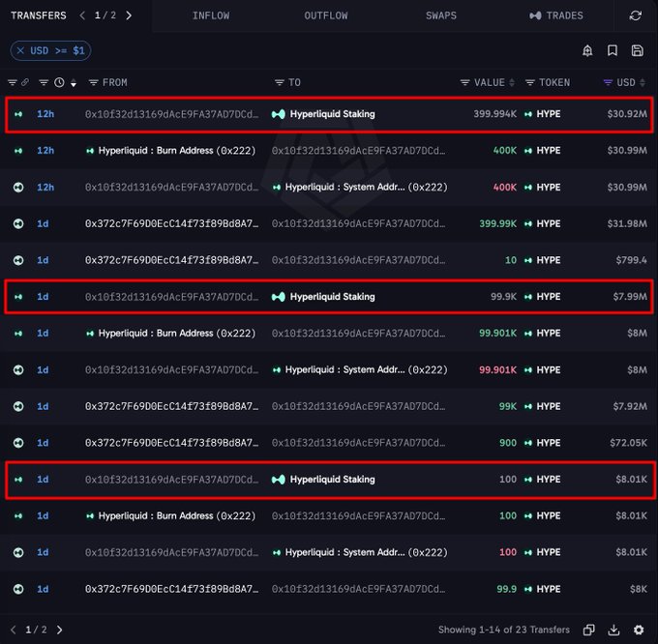Viewport: 658px width, 644px height.
Task: Go to next page in top pager
Action: (129, 15)
